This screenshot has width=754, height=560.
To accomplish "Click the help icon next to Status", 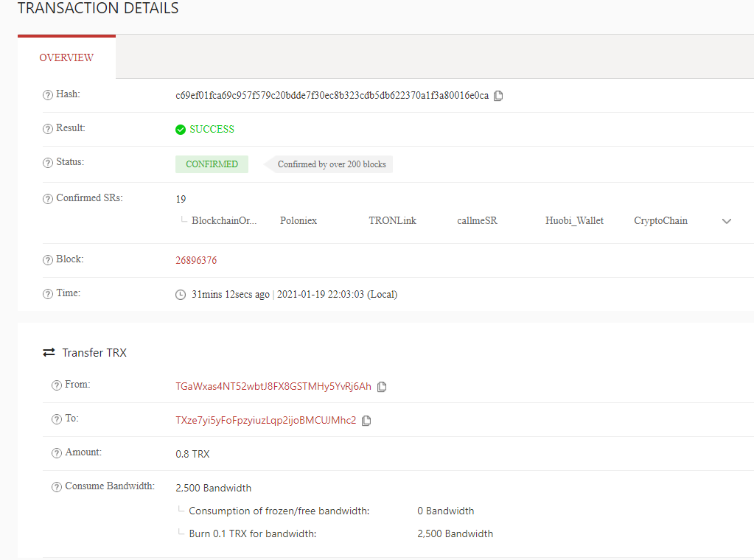I will point(48,162).
